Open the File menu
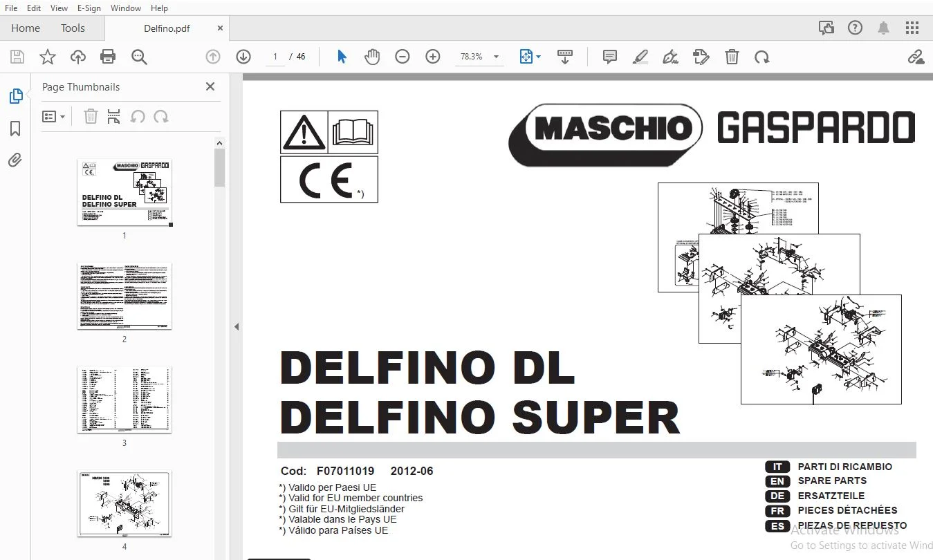Viewport: 933px width, 560px height. click(12, 8)
